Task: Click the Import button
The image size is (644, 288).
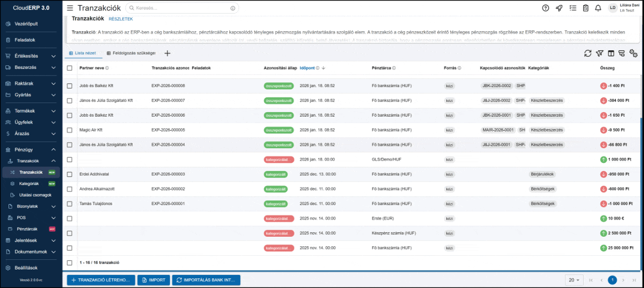Action: pos(153,280)
